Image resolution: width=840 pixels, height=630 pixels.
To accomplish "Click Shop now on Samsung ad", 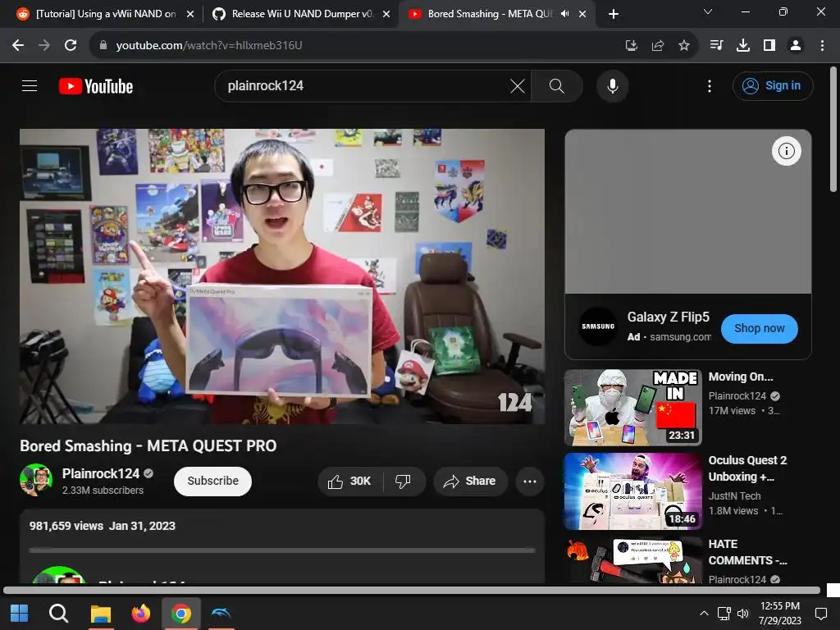I will (x=759, y=328).
